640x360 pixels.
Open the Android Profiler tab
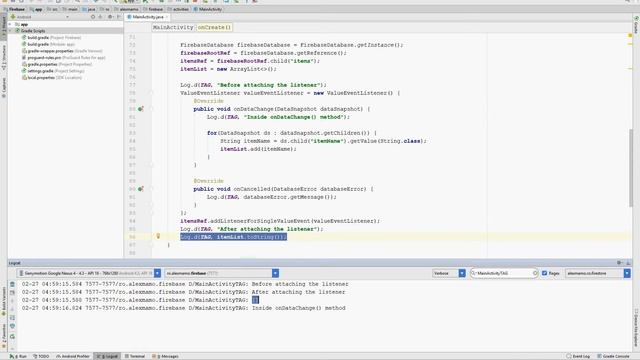click(73, 356)
